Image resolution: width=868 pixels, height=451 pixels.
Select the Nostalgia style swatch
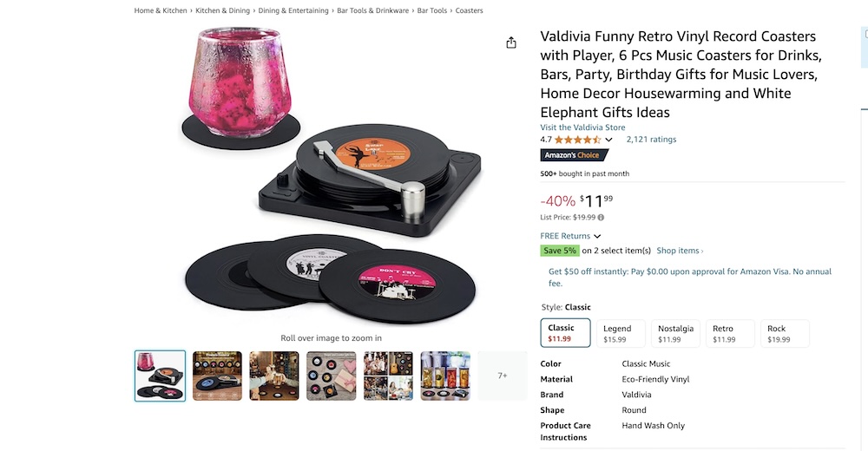[675, 334]
